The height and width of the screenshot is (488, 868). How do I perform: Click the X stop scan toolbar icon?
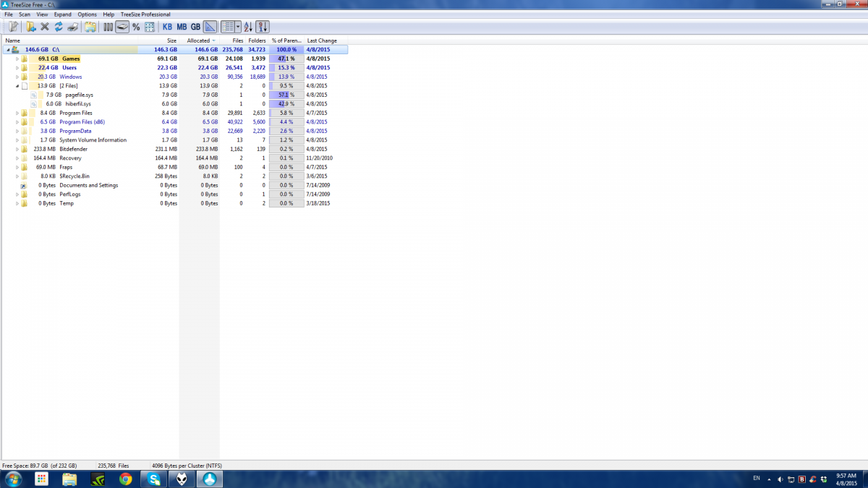[45, 27]
